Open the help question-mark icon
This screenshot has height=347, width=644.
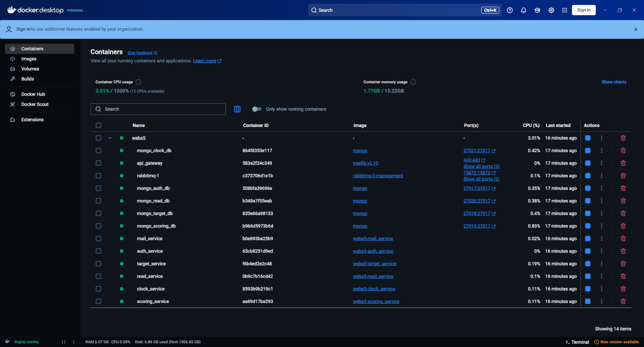[x=510, y=10]
